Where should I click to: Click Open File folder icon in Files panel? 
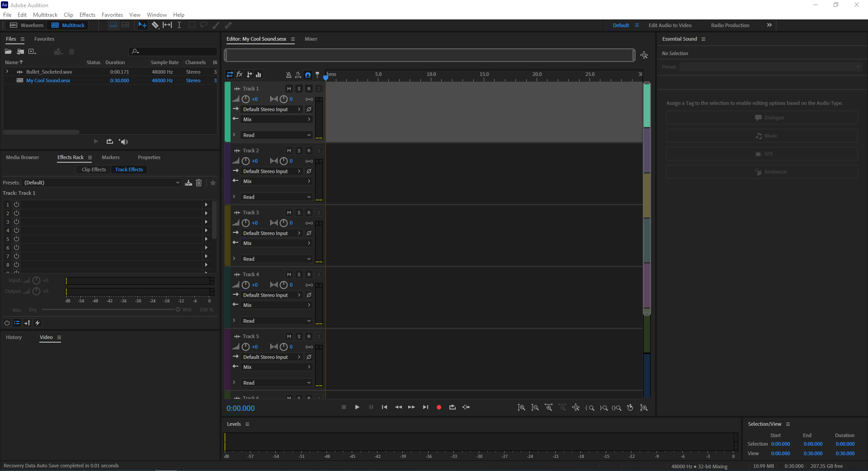coord(8,52)
